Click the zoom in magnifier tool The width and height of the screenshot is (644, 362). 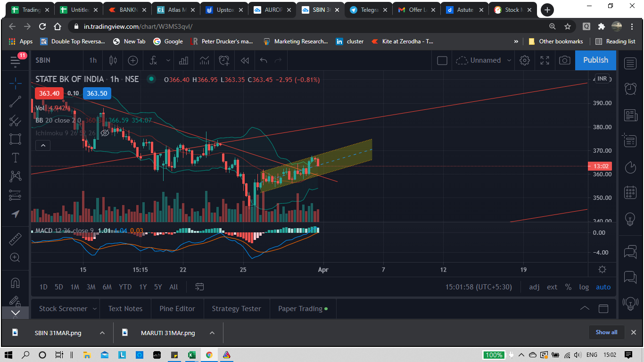point(15,257)
